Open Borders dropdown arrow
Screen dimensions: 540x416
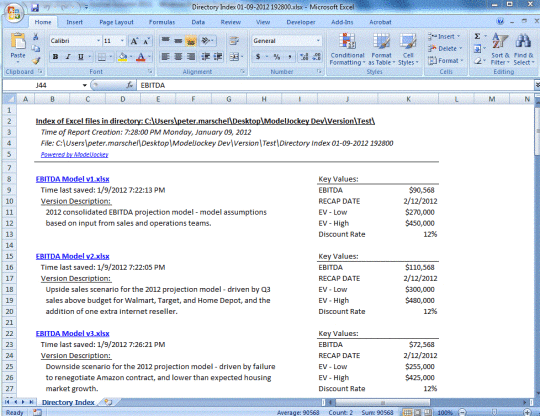(111, 57)
